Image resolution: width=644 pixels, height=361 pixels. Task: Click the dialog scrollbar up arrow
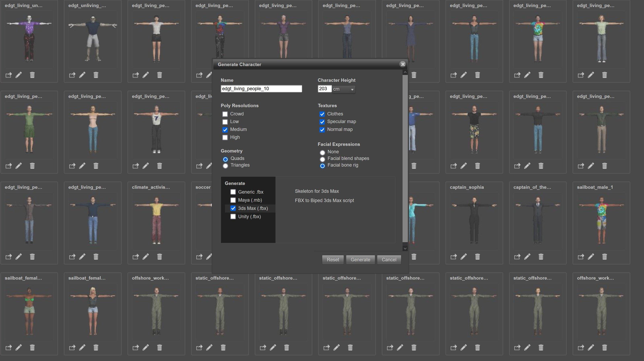tap(405, 72)
